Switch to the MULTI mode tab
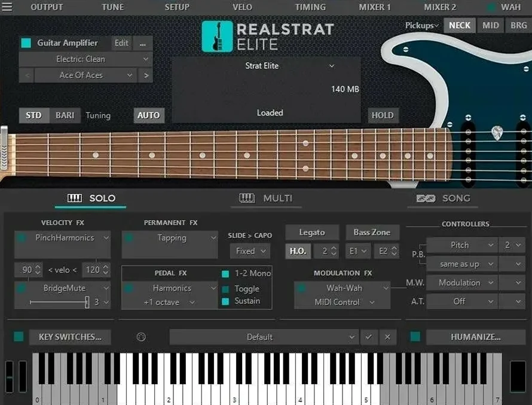The width and height of the screenshot is (532, 405). pyautogui.click(x=265, y=198)
